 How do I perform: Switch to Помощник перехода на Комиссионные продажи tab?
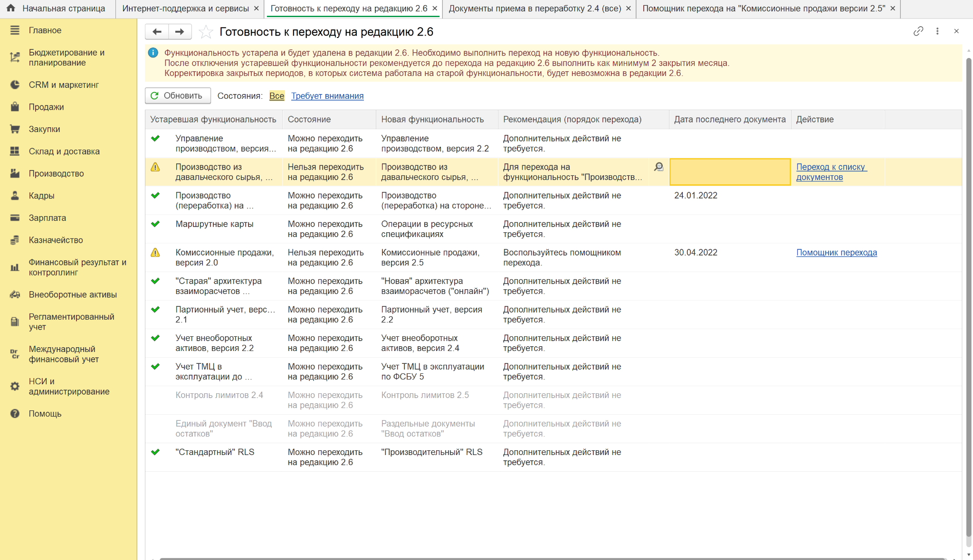(764, 9)
